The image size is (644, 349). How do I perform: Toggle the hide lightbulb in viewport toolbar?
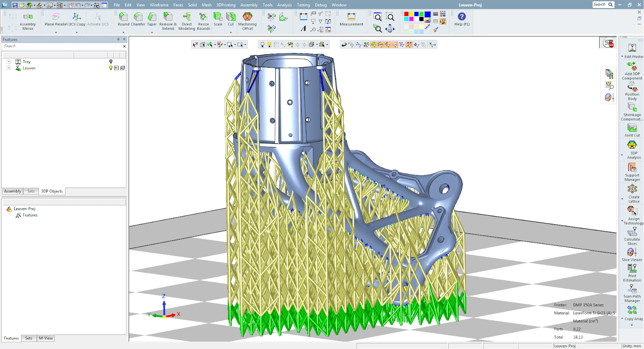click(262, 45)
